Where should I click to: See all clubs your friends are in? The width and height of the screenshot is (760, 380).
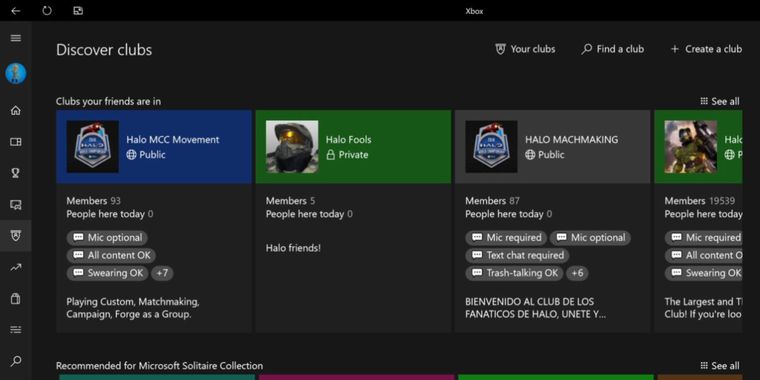coord(720,101)
